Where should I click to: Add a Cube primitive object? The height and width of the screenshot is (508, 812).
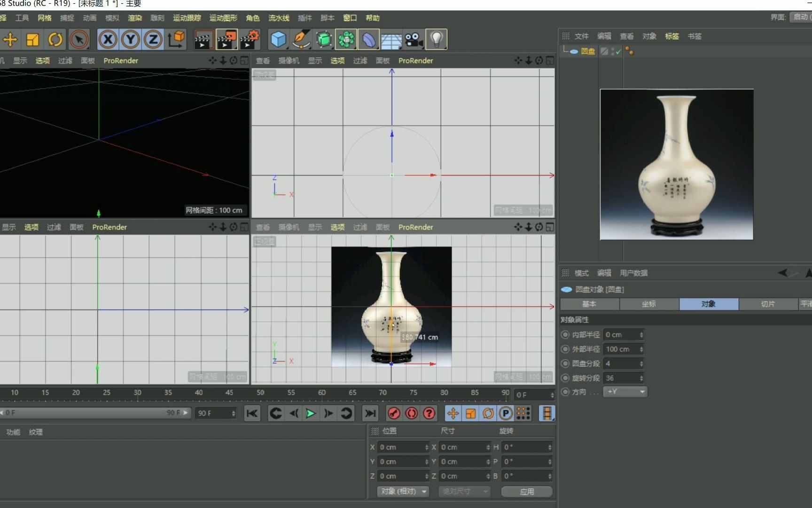tap(278, 40)
